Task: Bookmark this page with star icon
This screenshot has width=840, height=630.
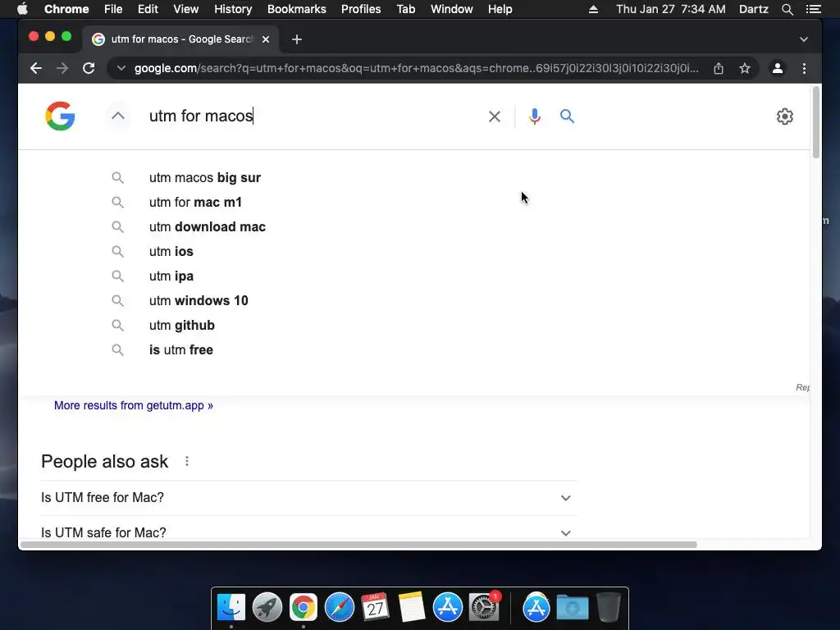Action: pyautogui.click(x=745, y=68)
